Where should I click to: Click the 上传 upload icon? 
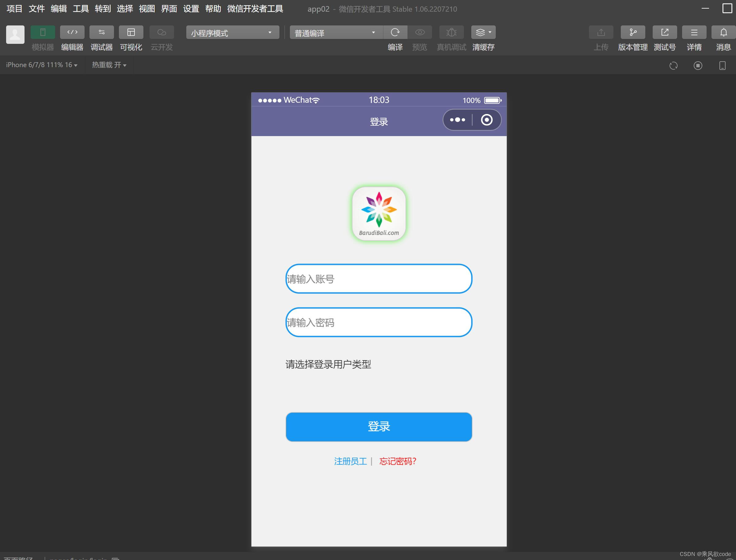point(601,32)
